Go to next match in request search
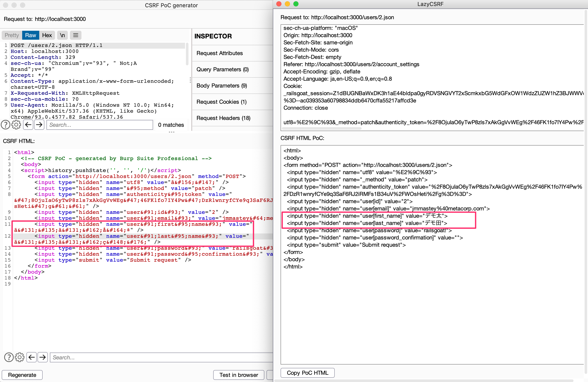 [x=39, y=125]
